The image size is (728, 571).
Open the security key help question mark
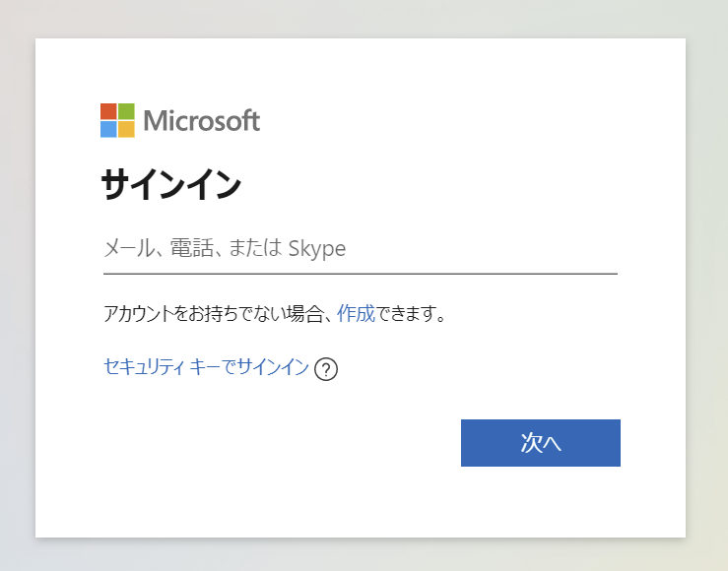point(327,369)
